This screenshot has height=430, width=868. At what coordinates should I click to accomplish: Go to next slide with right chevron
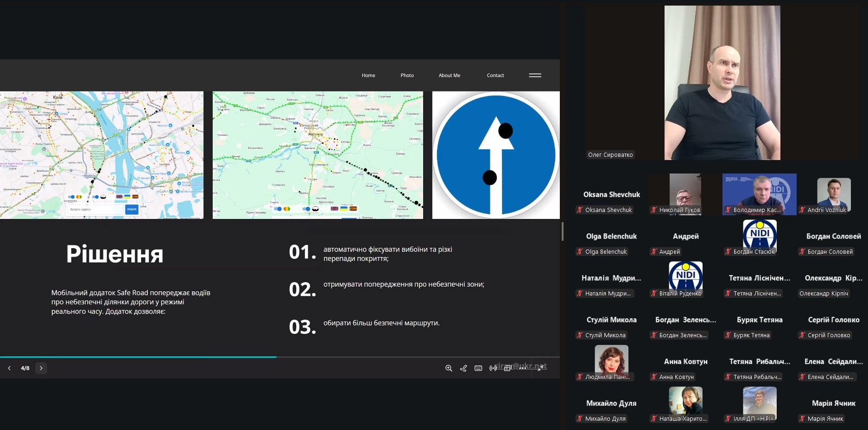tap(41, 368)
